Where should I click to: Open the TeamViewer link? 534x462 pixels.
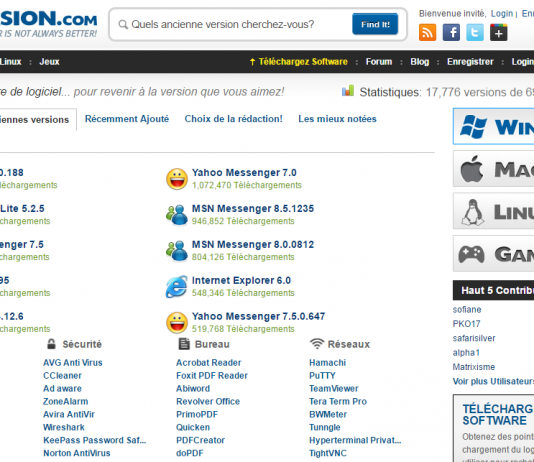pyautogui.click(x=334, y=388)
